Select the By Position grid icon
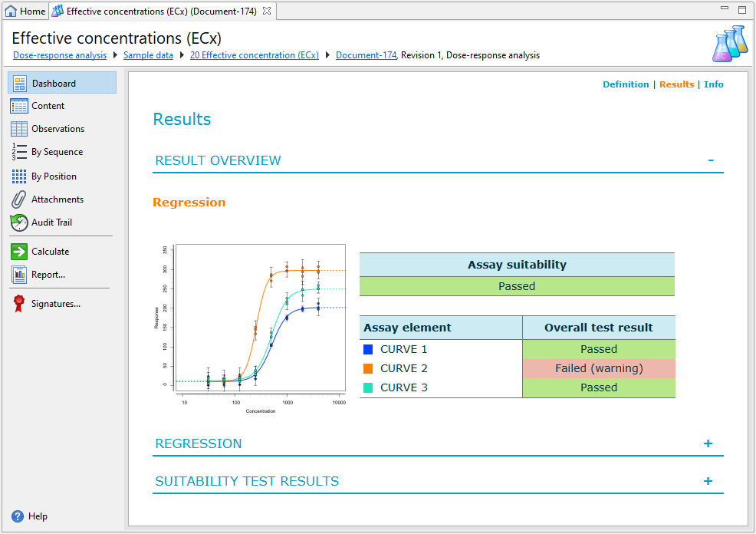Viewport: 756px width, 534px height. click(20, 176)
